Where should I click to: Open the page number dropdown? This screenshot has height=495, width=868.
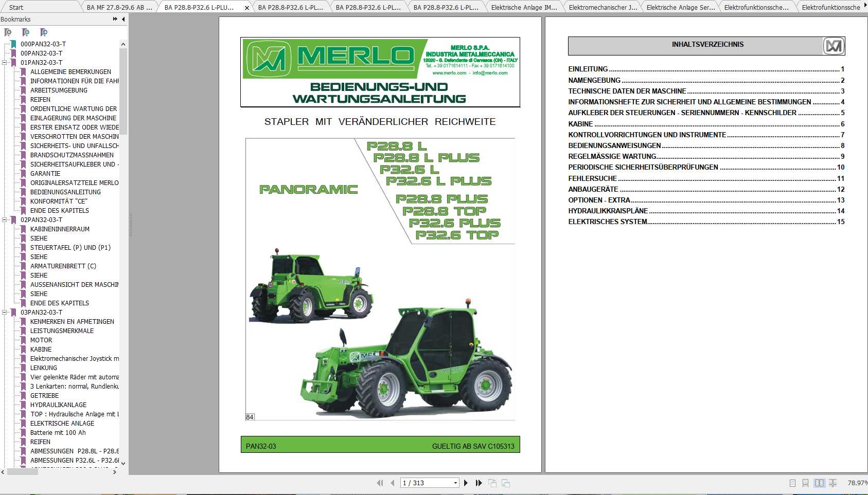(455, 483)
